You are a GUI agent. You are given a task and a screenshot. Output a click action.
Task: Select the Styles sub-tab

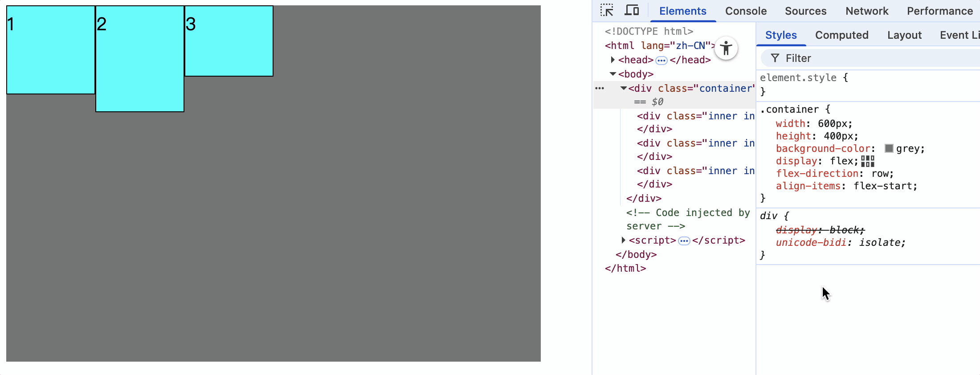[781, 35]
